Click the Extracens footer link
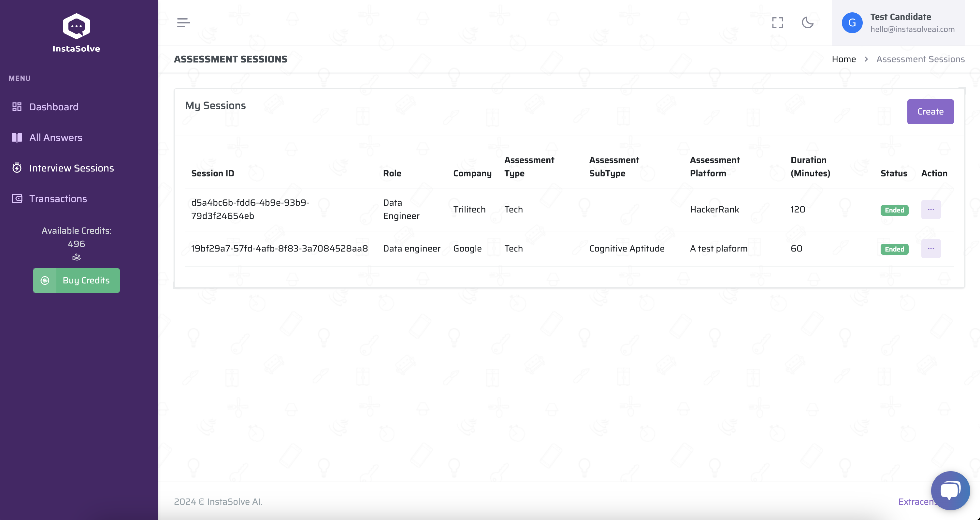Viewport: 980px width, 520px height. [x=915, y=501]
